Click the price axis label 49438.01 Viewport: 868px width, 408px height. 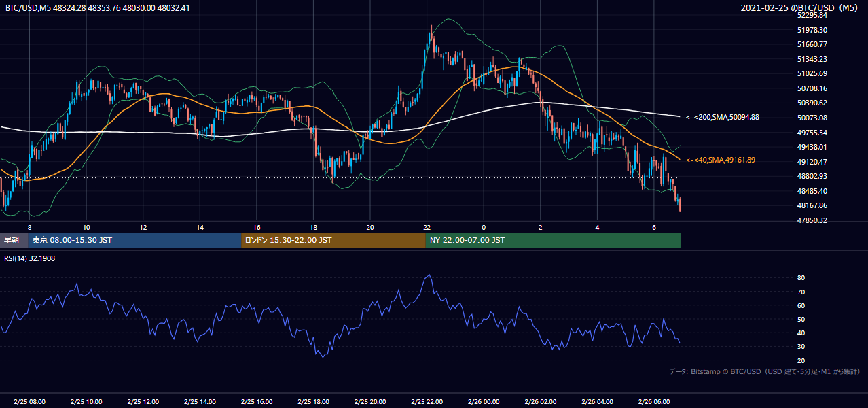pos(812,147)
